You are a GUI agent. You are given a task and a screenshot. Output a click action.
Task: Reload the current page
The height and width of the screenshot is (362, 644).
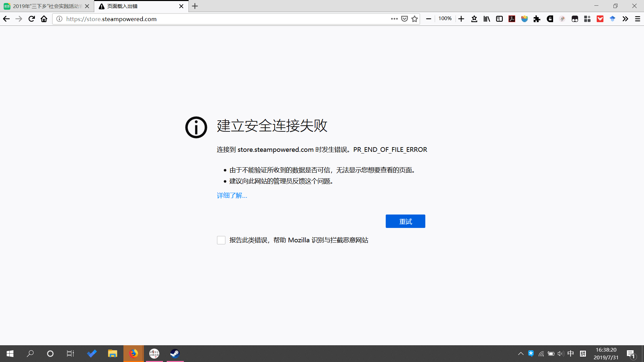tap(32, 19)
